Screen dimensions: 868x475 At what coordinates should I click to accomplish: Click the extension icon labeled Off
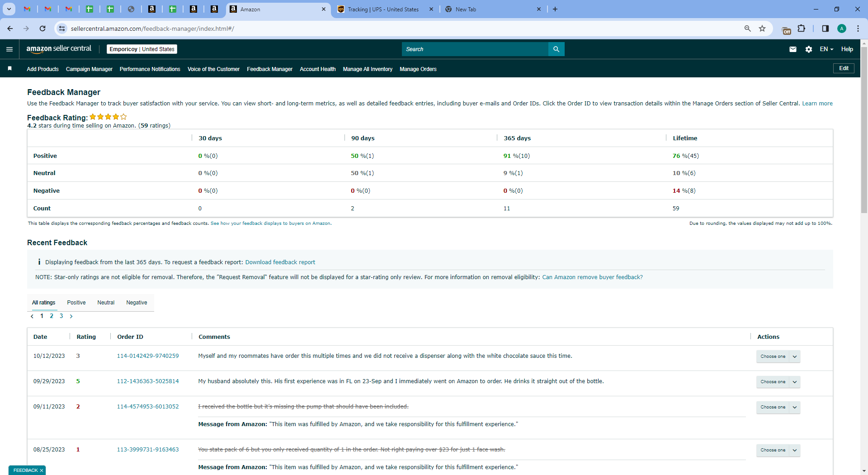(787, 30)
